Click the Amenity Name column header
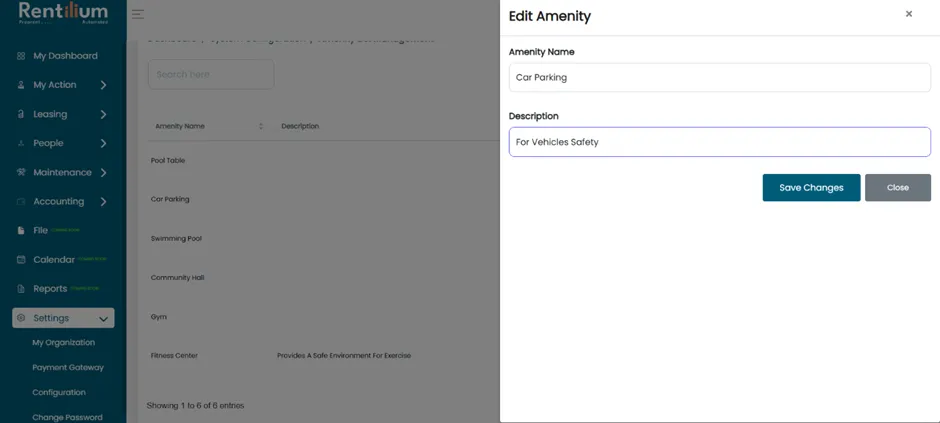 180,126
